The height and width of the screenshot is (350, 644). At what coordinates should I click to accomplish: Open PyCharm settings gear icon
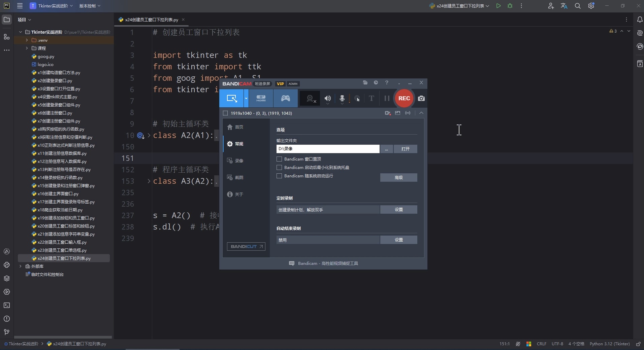[x=591, y=6]
